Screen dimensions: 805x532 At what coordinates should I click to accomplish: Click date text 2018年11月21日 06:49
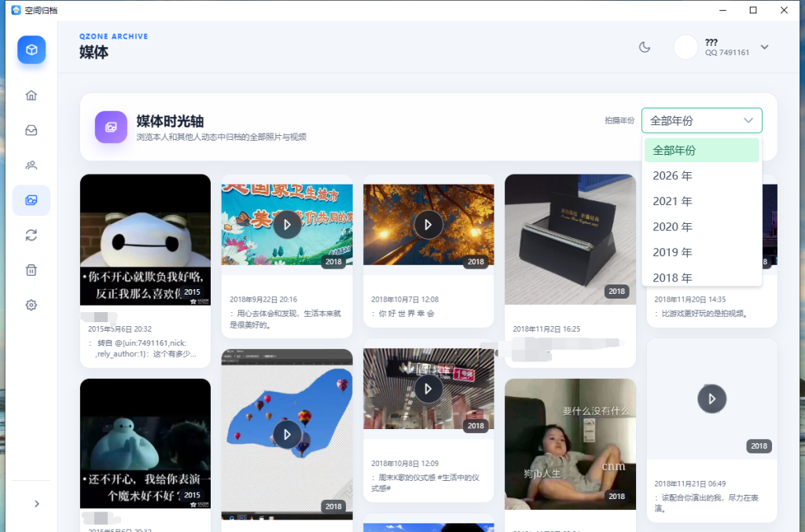[690, 484]
